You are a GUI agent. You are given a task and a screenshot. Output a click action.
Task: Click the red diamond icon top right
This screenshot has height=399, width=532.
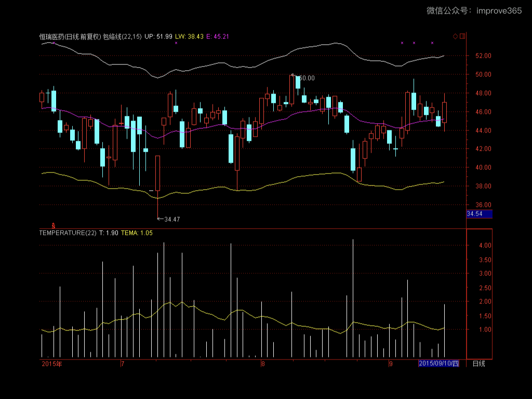[x=455, y=36]
